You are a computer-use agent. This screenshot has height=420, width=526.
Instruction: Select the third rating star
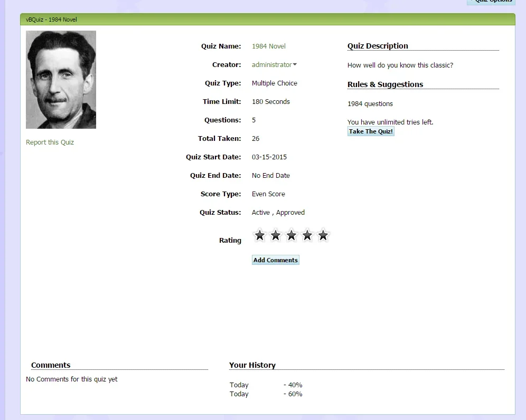click(x=291, y=235)
